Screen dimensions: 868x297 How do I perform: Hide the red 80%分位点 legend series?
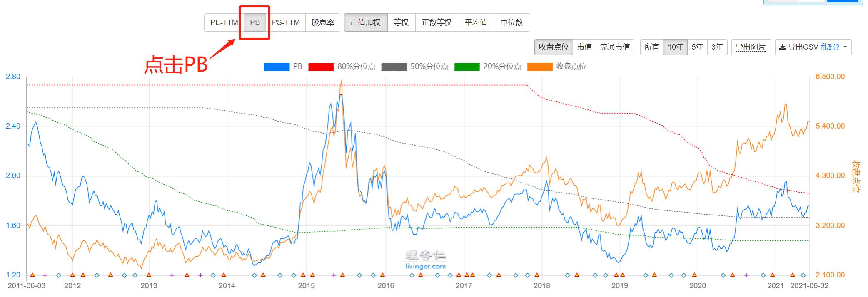[342, 67]
